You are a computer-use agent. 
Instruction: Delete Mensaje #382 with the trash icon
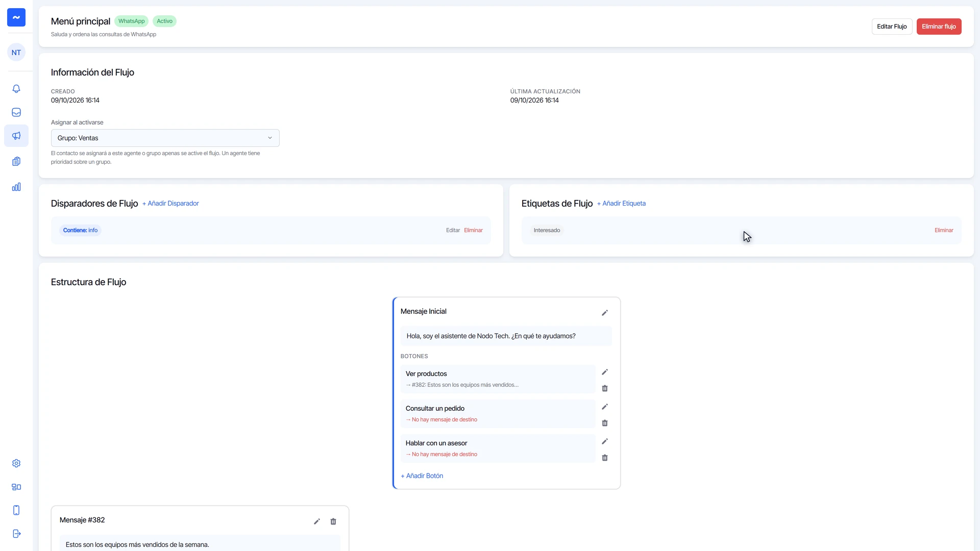click(333, 521)
